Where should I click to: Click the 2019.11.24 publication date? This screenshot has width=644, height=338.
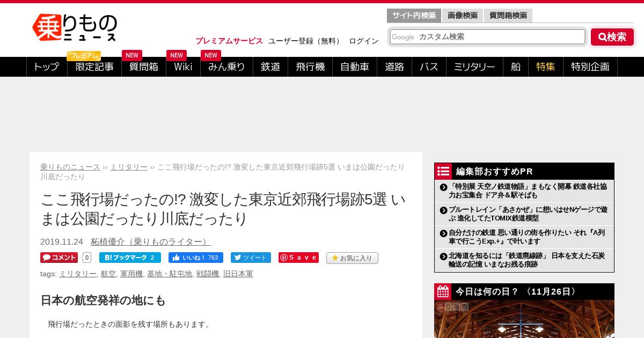click(x=62, y=241)
